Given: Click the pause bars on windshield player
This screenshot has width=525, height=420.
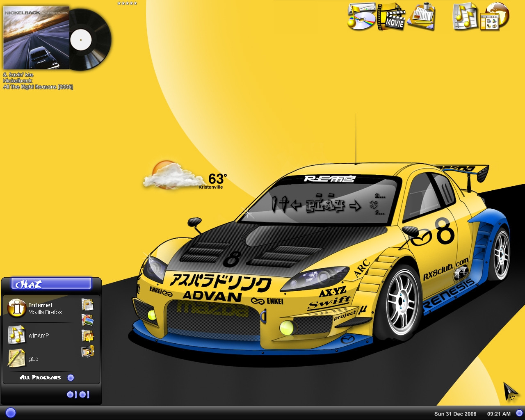Looking at the screenshot, I should click(275, 204).
